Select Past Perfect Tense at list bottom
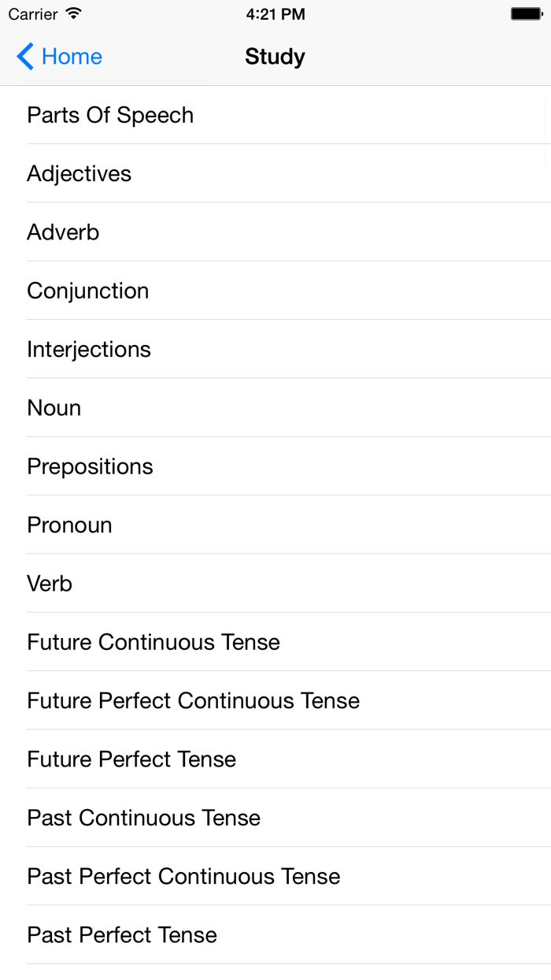The image size is (551, 980). (x=122, y=934)
